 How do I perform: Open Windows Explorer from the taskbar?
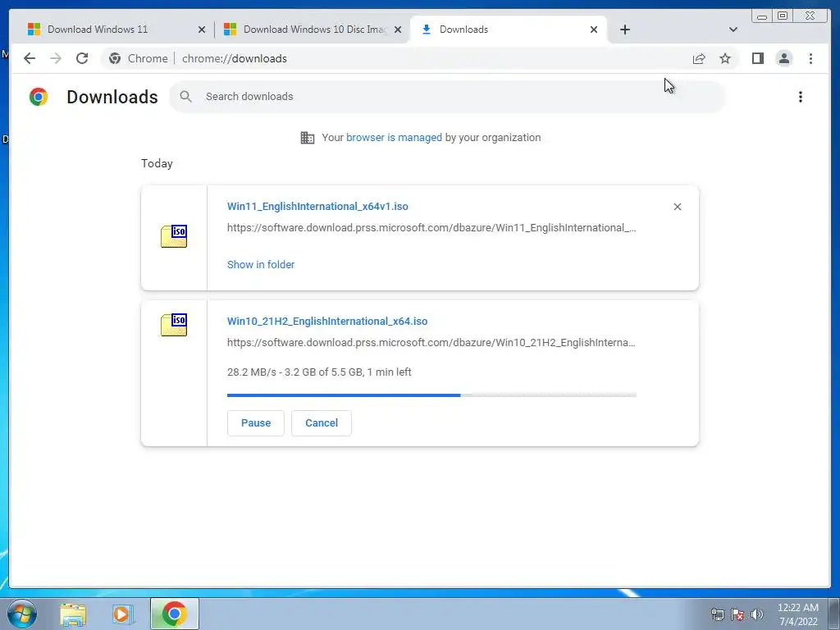(x=73, y=614)
